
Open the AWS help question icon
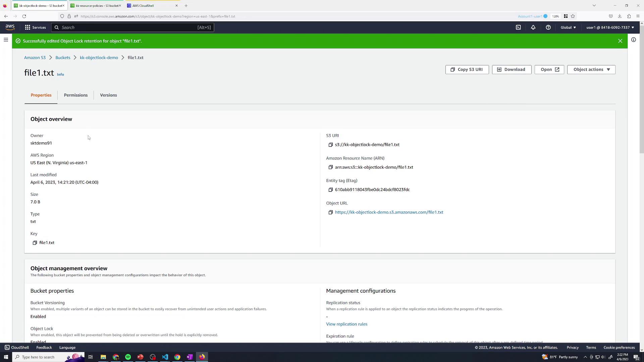[x=548, y=27]
